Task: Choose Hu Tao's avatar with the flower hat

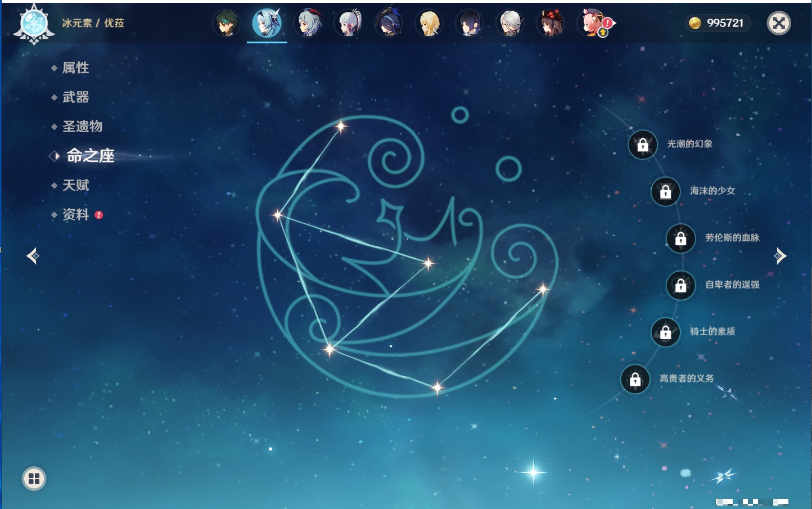Action: pos(551,24)
